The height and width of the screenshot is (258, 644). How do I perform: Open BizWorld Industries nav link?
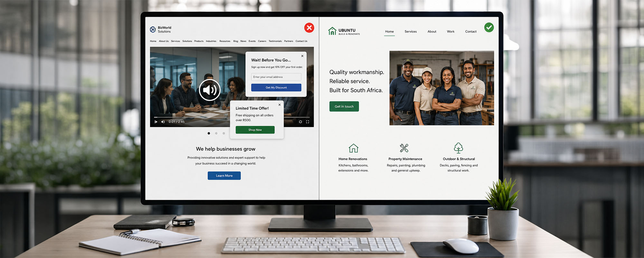[211, 41]
